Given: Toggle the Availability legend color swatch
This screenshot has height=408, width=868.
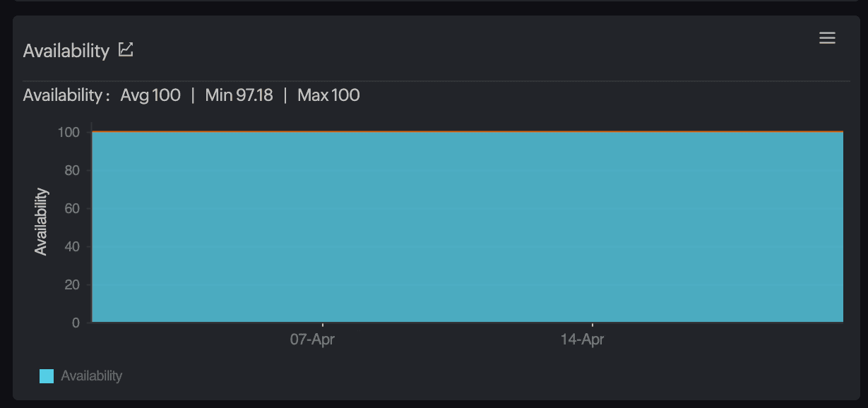Looking at the screenshot, I should tap(47, 376).
